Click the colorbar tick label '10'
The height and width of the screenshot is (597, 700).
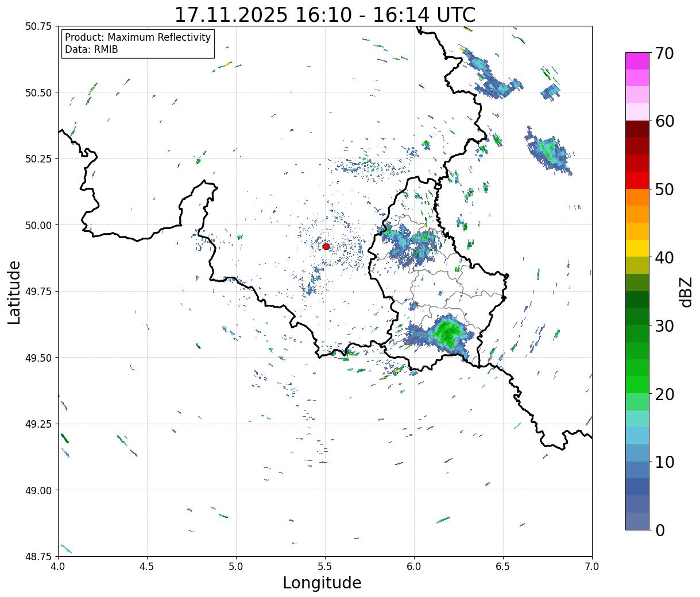coord(664,462)
